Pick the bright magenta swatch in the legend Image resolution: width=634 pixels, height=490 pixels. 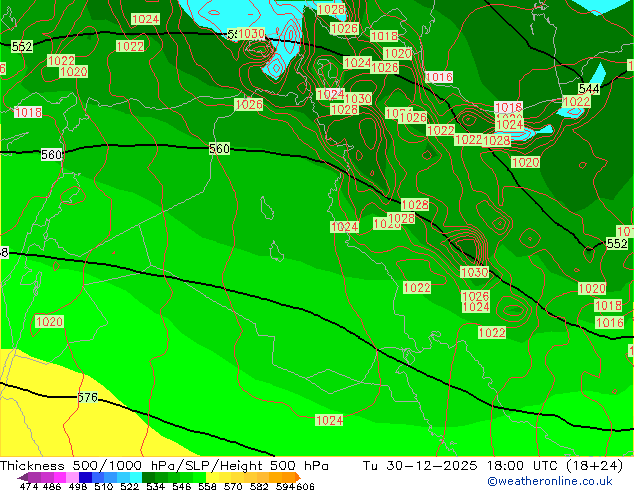(x=60, y=477)
